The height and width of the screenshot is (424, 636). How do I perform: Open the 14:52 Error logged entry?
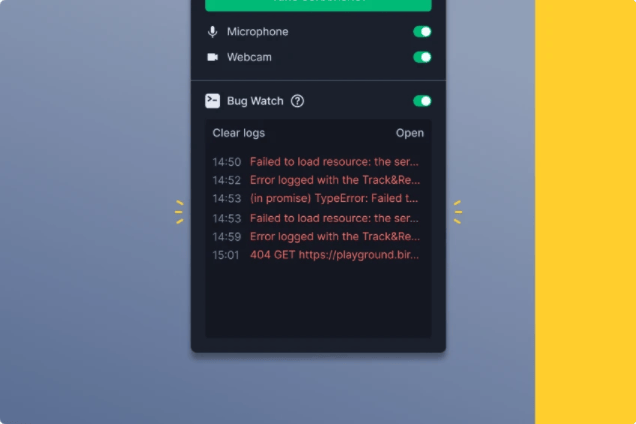click(x=316, y=180)
